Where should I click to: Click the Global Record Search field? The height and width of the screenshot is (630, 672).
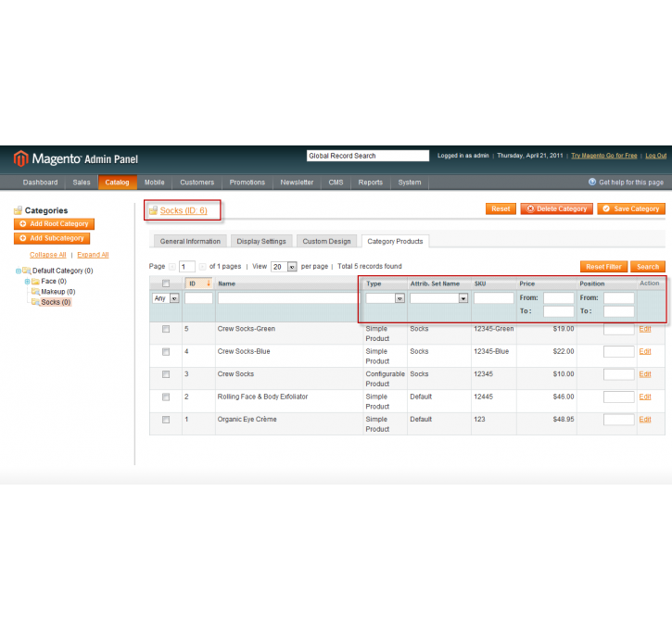pyautogui.click(x=367, y=156)
